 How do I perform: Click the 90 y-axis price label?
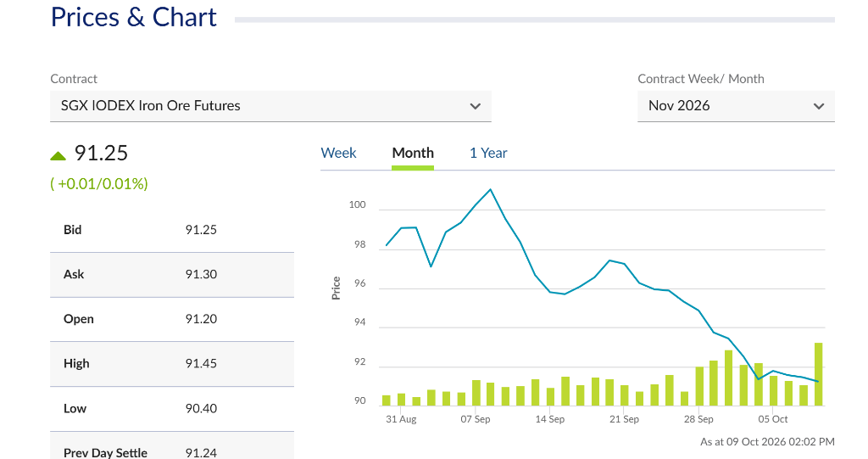click(x=359, y=400)
